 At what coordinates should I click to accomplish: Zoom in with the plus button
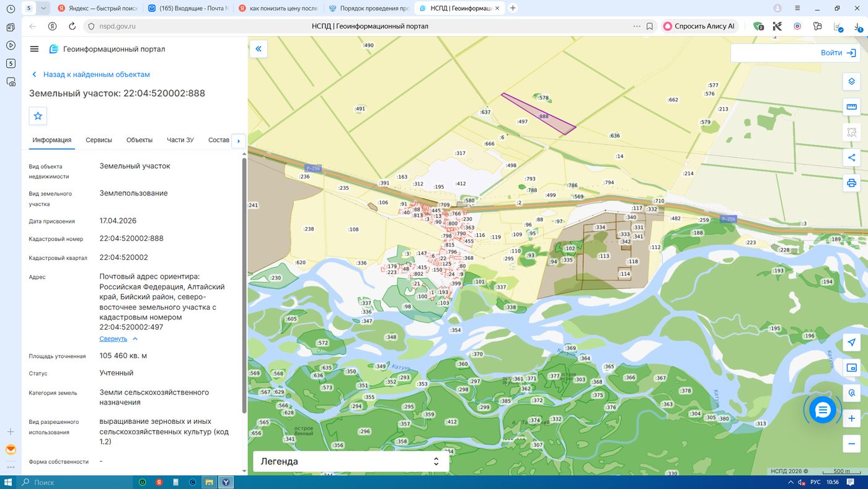point(852,419)
